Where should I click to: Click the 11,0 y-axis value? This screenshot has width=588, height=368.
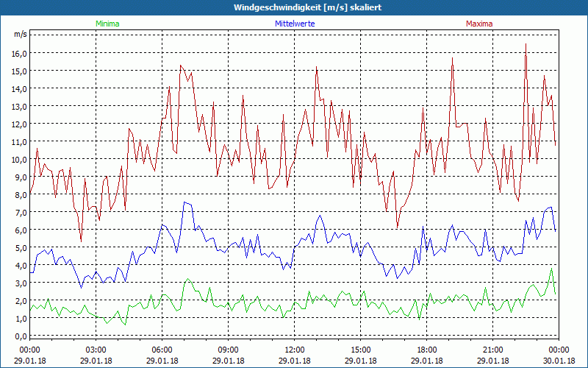(19, 141)
